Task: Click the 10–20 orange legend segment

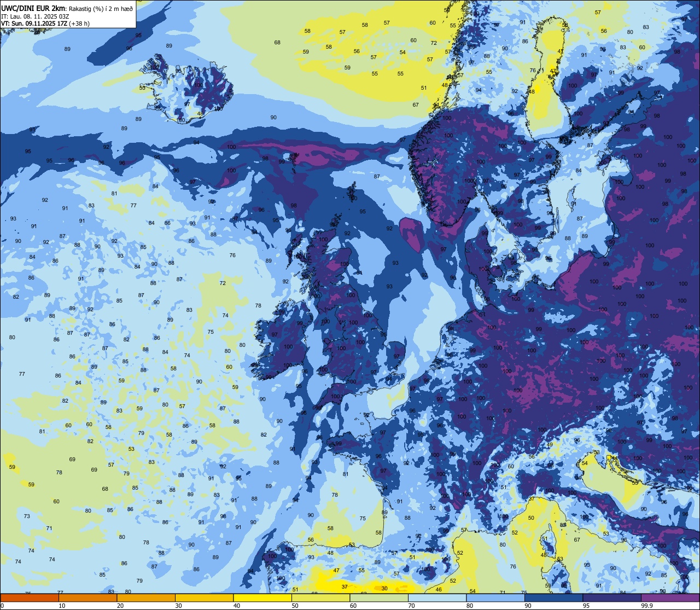Action: click(x=87, y=597)
